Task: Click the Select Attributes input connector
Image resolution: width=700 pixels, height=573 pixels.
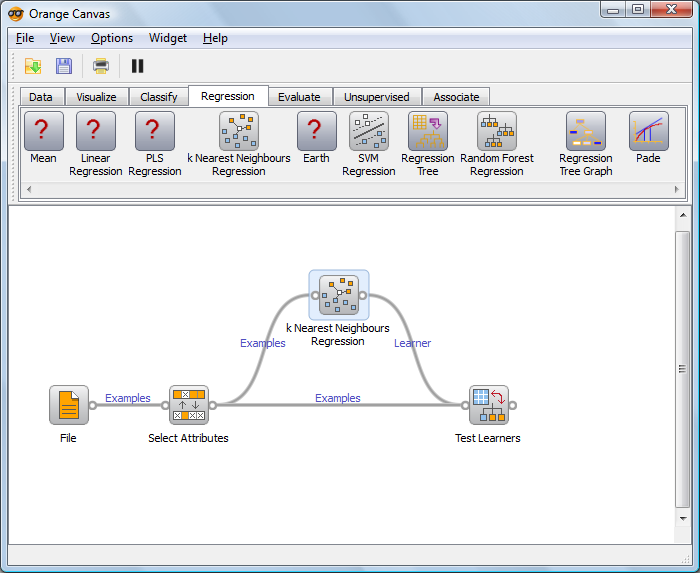Action: [x=165, y=405]
